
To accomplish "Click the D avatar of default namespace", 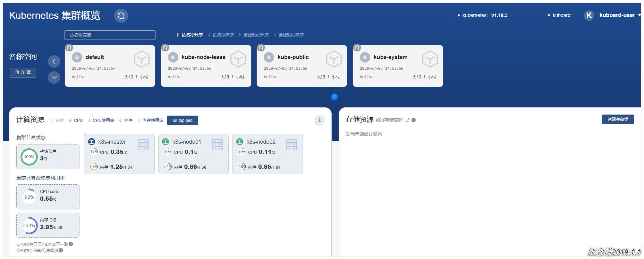I will point(77,57).
